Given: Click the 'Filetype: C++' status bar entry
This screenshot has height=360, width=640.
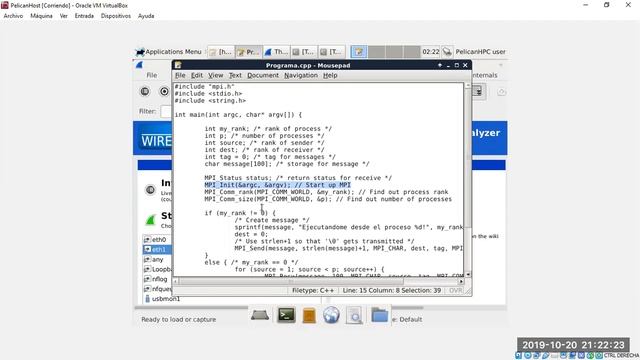Looking at the screenshot, I should point(313,290).
